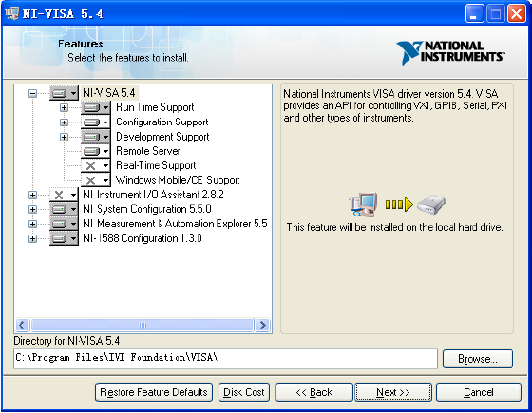Click the yellow install arrow icon in description pane
Screen dimensions: 532x413
click(399, 204)
